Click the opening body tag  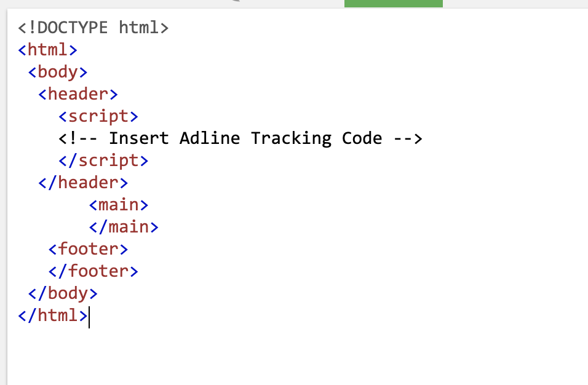click(x=58, y=72)
